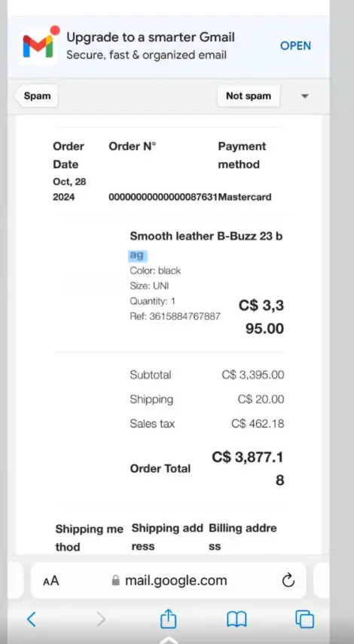The image size is (354, 644).
Task: Tap the product title Smooth leather B-Buzz
Action: pos(206,237)
